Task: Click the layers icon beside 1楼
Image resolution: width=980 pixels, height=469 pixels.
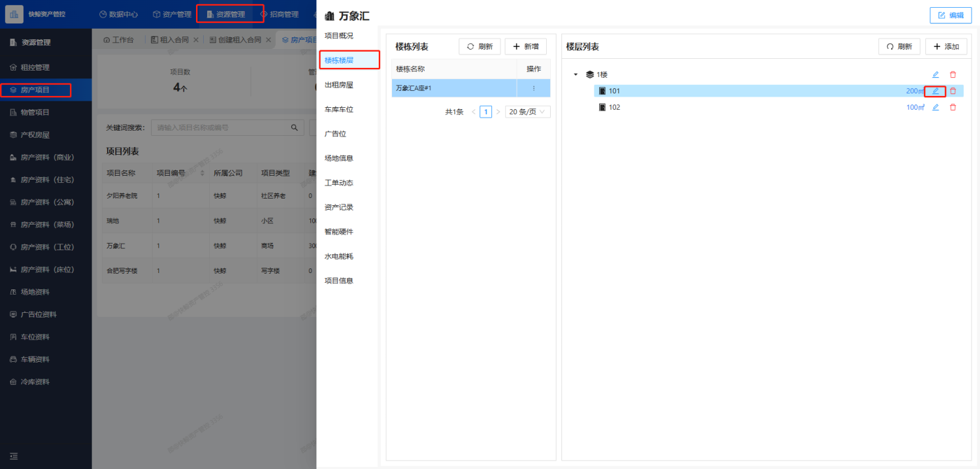Action: 590,74
